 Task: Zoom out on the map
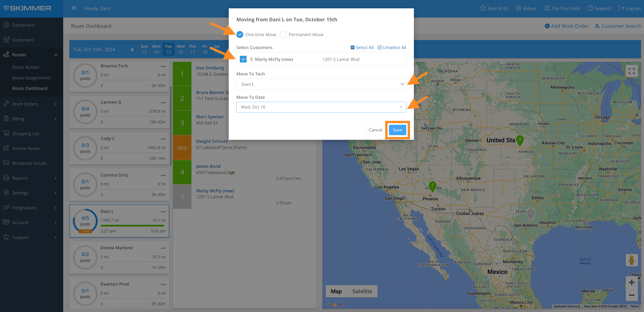pyautogui.click(x=631, y=295)
